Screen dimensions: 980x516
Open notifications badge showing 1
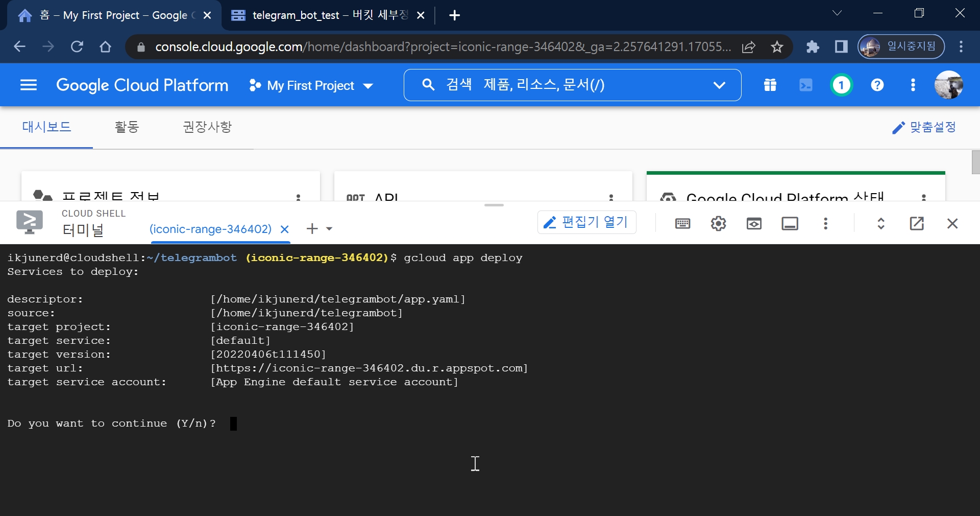842,85
